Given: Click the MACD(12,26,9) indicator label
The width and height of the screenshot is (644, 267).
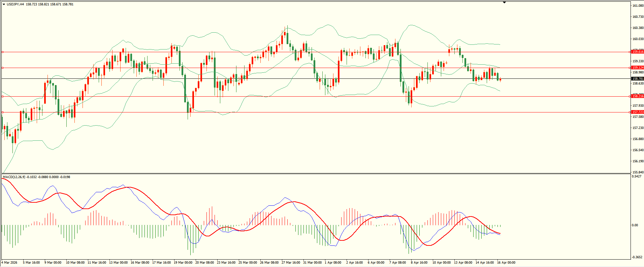Looking at the screenshot, I should coord(14,177).
